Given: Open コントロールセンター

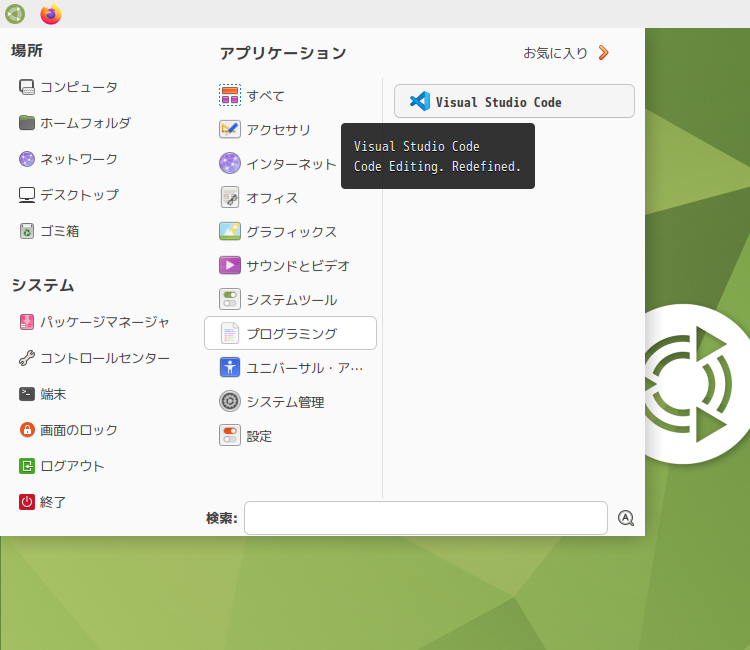Looking at the screenshot, I should click(x=95, y=358).
